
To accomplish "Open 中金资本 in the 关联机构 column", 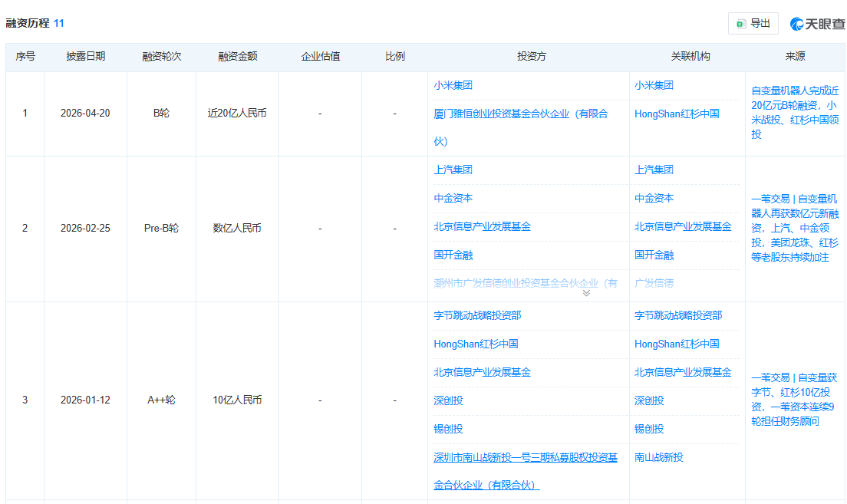I will (x=654, y=199).
